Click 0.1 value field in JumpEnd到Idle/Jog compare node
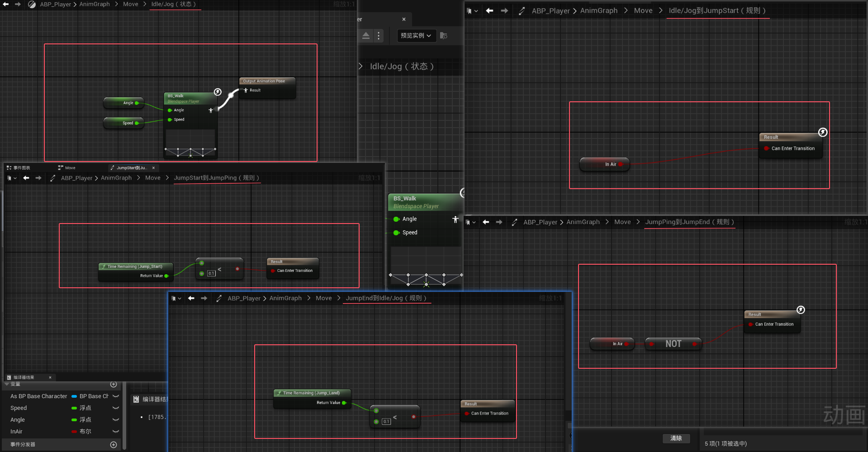The image size is (868, 452). point(386,422)
